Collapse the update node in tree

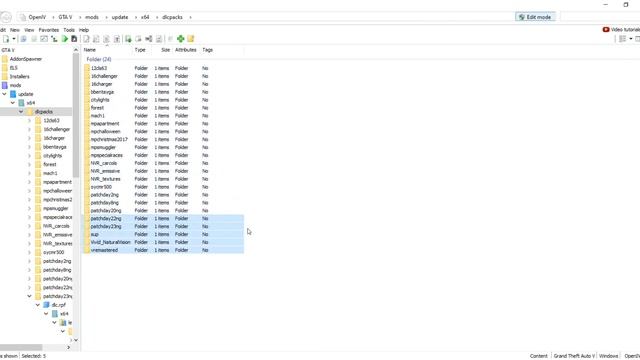(4, 94)
